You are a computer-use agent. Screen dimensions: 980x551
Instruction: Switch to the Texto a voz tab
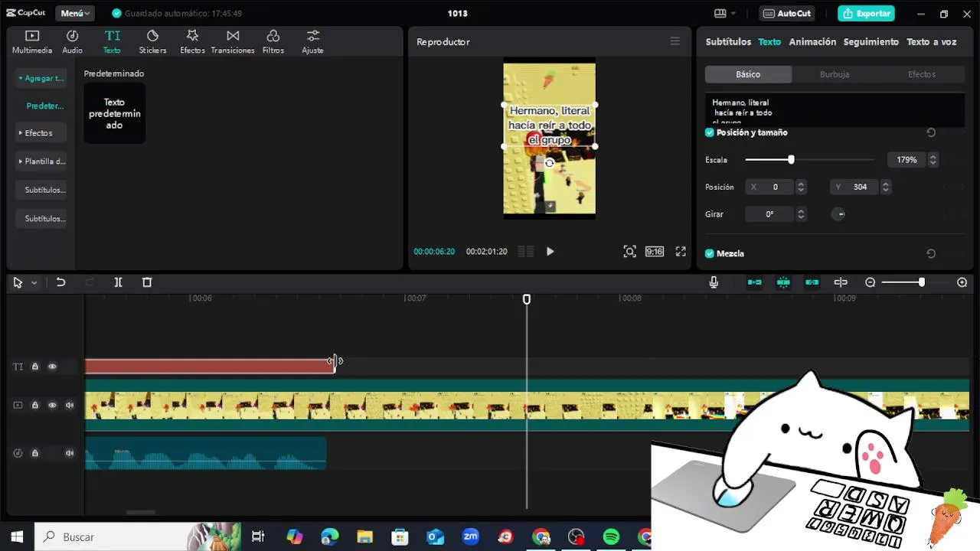[x=932, y=42]
